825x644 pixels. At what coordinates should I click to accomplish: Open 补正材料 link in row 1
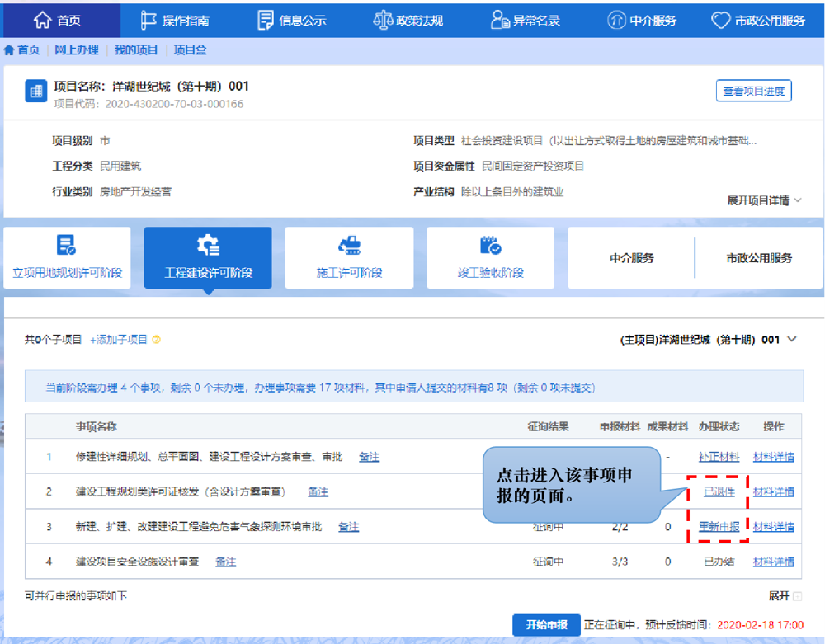click(x=719, y=457)
